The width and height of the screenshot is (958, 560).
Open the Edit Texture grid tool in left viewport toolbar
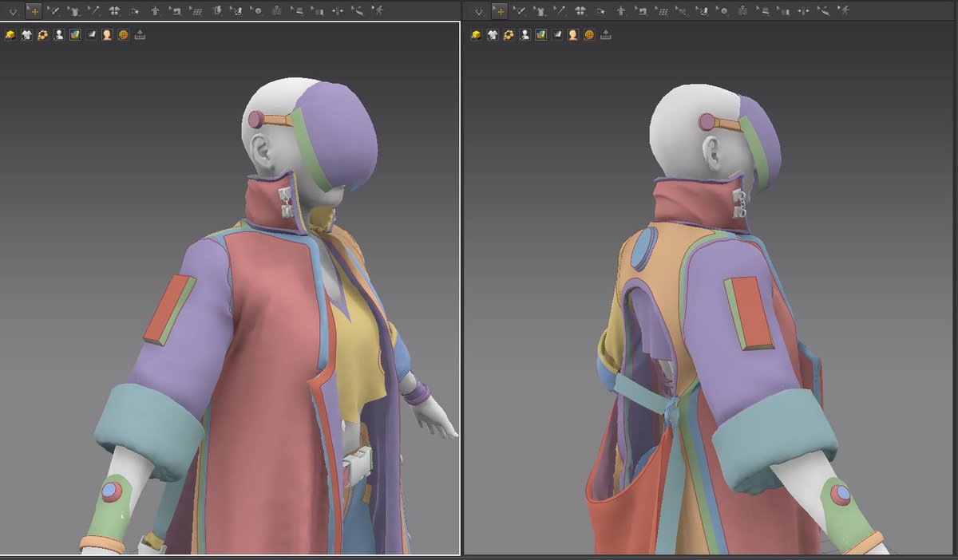pyautogui.click(x=196, y=11)
